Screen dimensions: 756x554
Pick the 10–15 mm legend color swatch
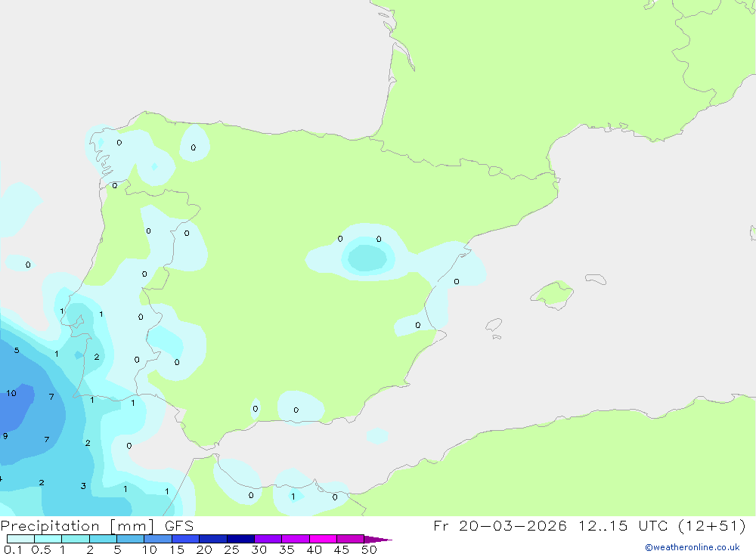coord(158,539)
